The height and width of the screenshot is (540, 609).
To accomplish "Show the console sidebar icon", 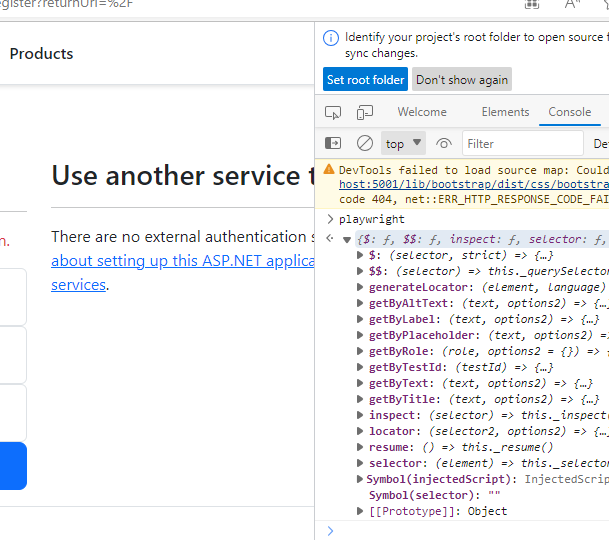I will pos(333,143).
